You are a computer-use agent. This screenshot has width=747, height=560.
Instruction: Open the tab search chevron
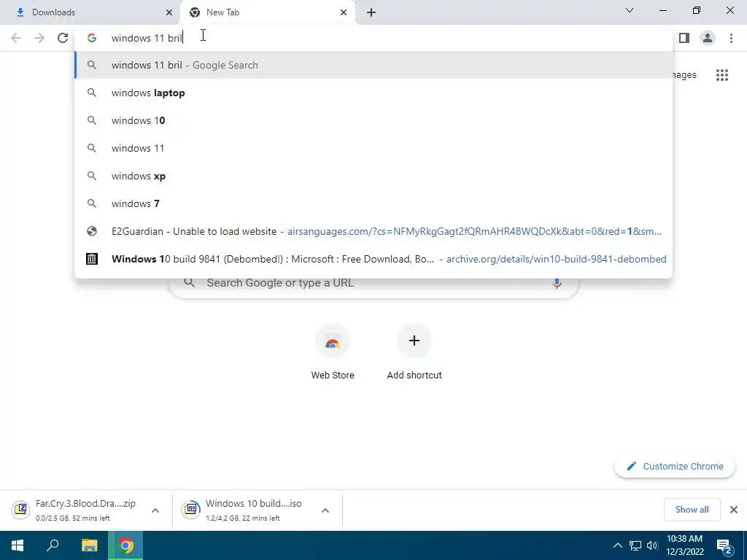click(630, 10)
